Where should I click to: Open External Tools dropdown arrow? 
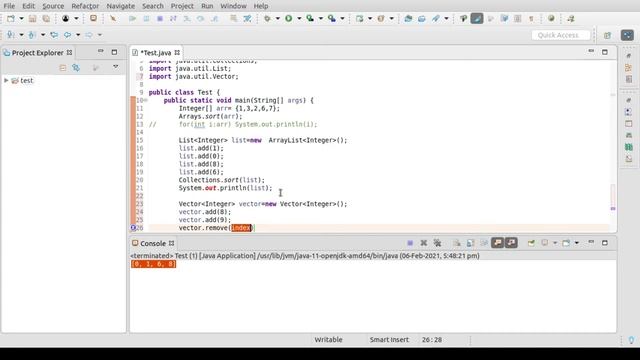click(342, 18)
